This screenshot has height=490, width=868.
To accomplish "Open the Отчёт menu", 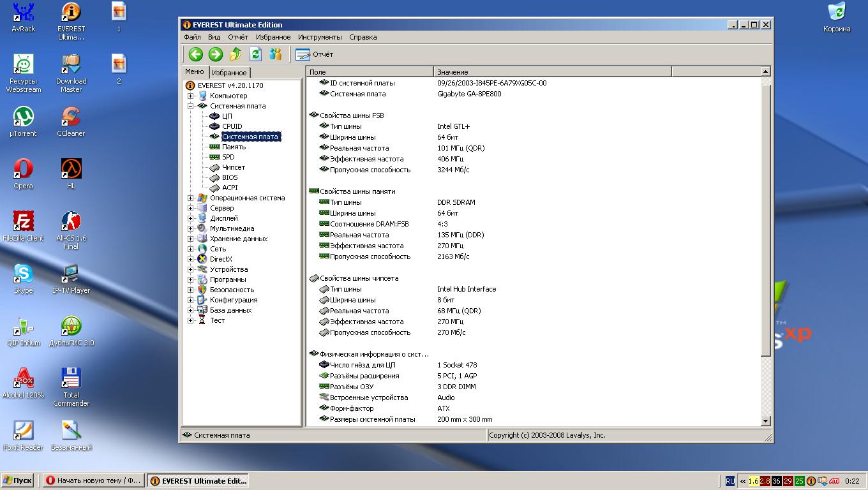I will coord(238,37).
